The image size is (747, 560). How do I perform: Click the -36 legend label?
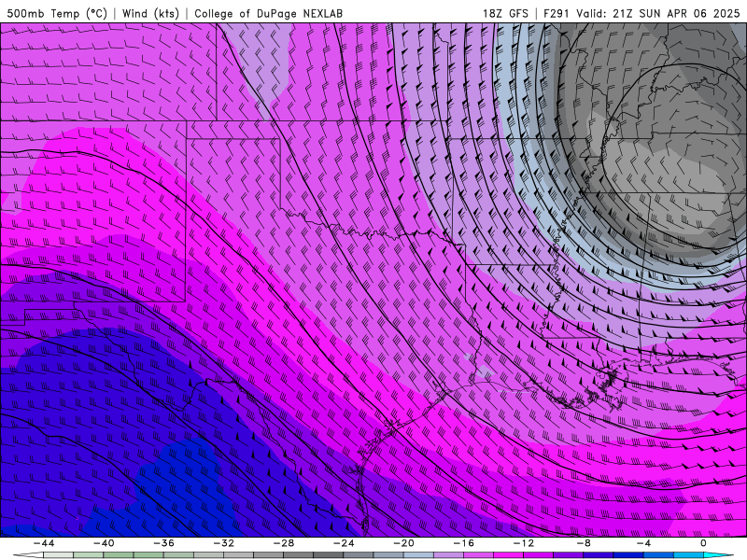[x=163, y=543]
